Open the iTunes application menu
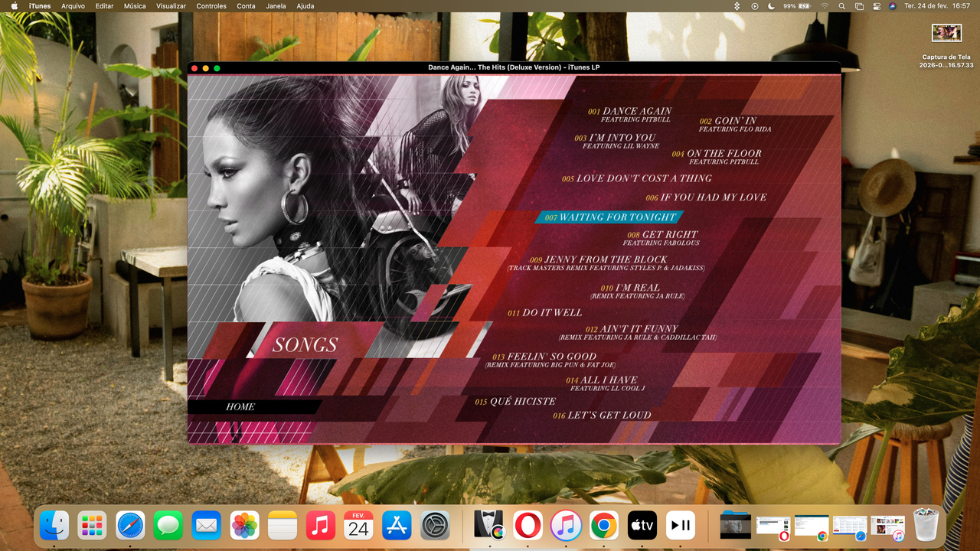 (x=40, y=6)
